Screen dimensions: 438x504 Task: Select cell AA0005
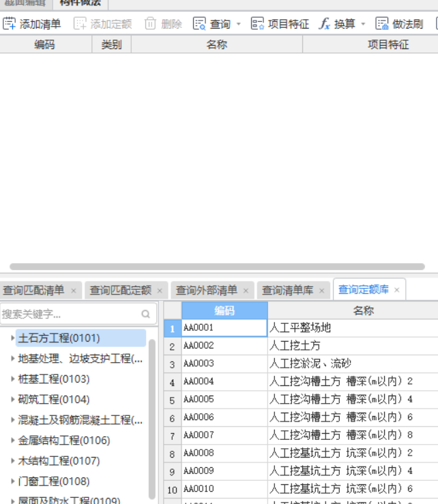pos(224,400)
